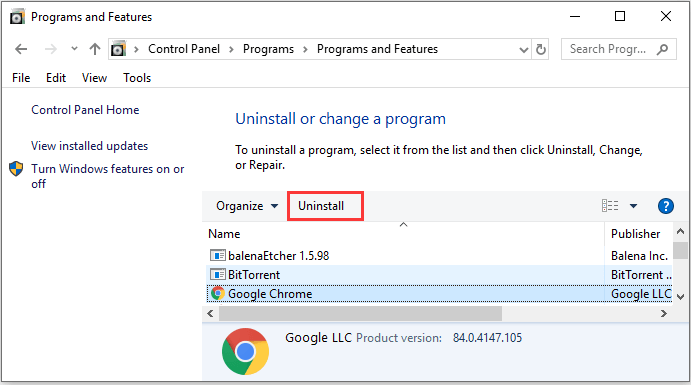Open the recent locations dropdown chevron
This screenshot has width=691, height=385.
pyautogui.click(x=74, y=48)
